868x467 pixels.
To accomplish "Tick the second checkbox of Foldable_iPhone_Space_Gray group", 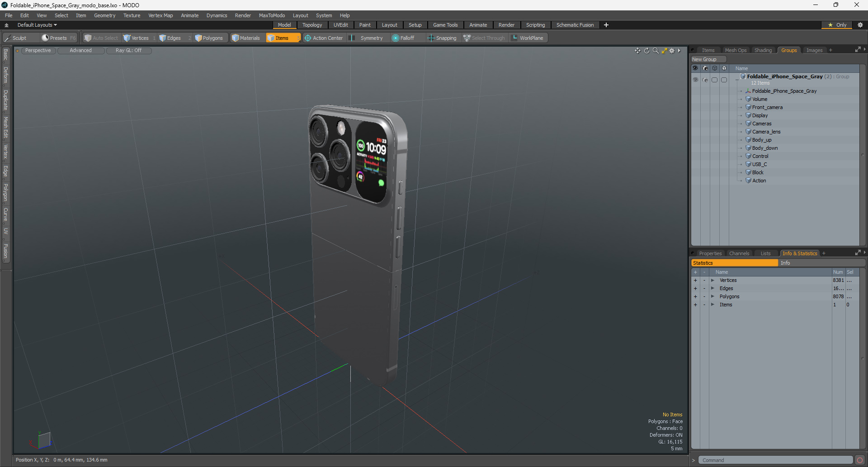I will point(724,80).
